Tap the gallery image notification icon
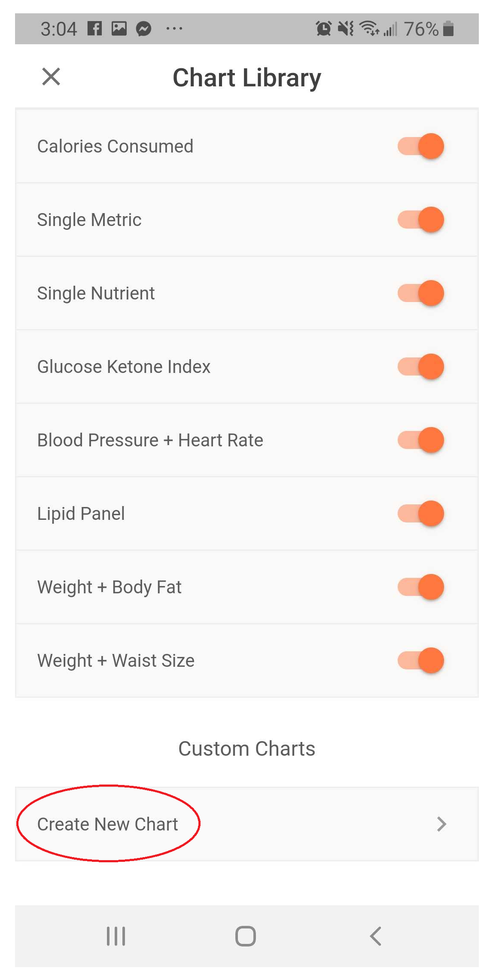490x980 pixels. [119, 29]
